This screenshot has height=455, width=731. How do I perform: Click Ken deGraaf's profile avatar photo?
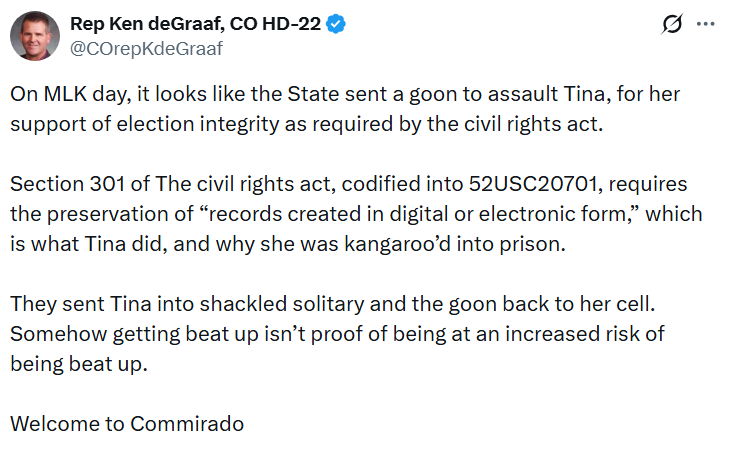point(34,36)
